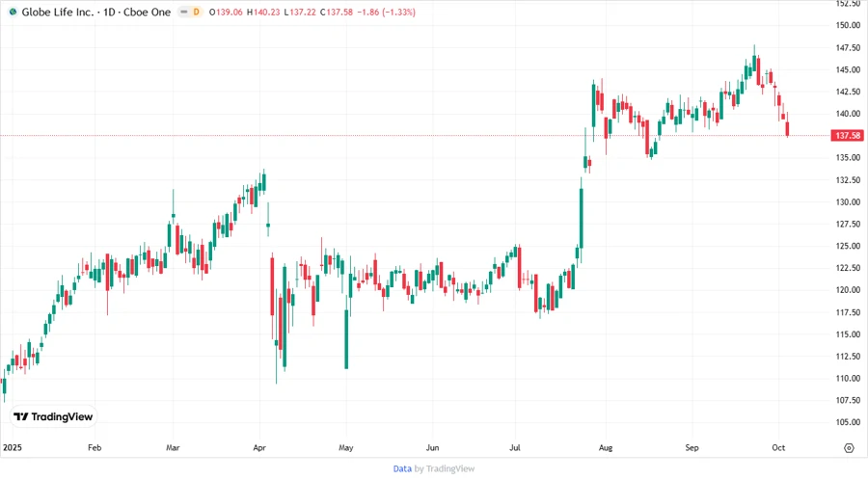Click the 2025 label on the time axis

coord(13,448)
